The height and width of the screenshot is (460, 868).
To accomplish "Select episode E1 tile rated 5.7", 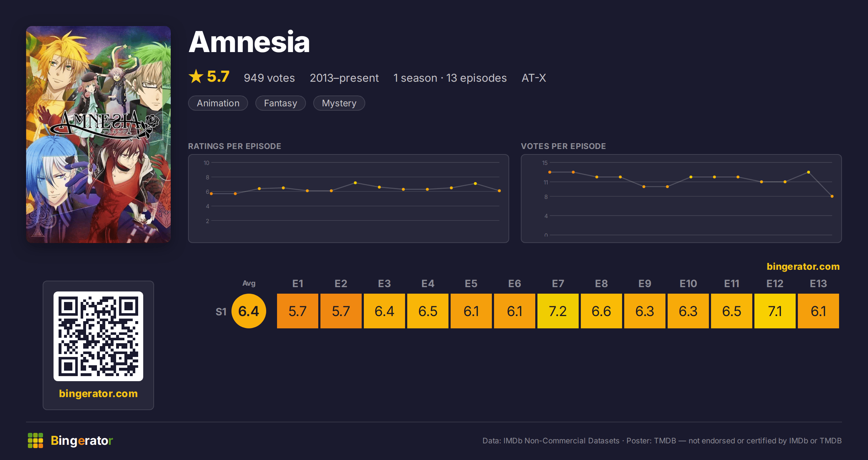I will pos(298,311).
